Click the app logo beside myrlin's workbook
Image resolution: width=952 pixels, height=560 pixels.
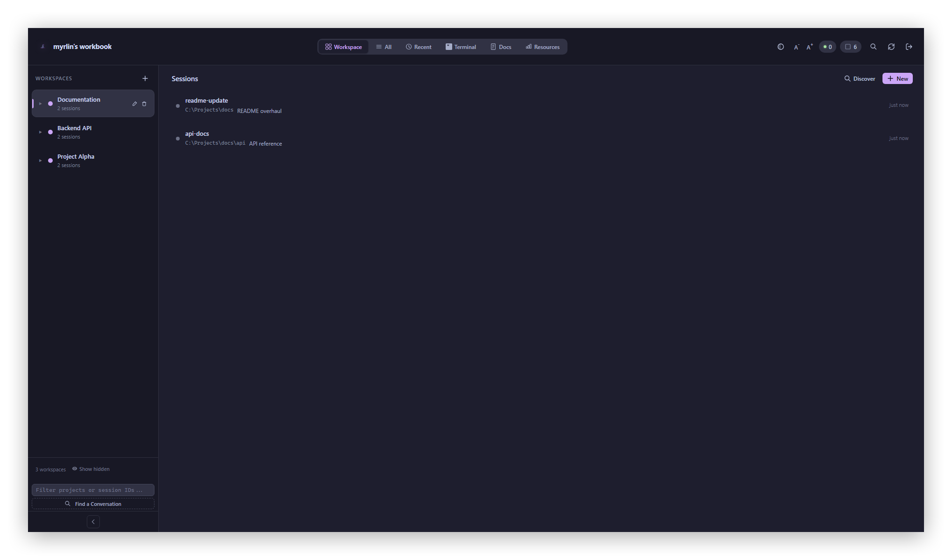(x=43, y=47)
